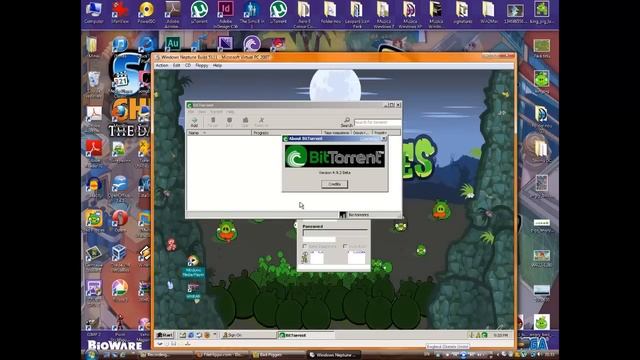The height and width of the screenshot is (360, 640).
Task: Click the host Windows Start orb
Action: point(91,355)
